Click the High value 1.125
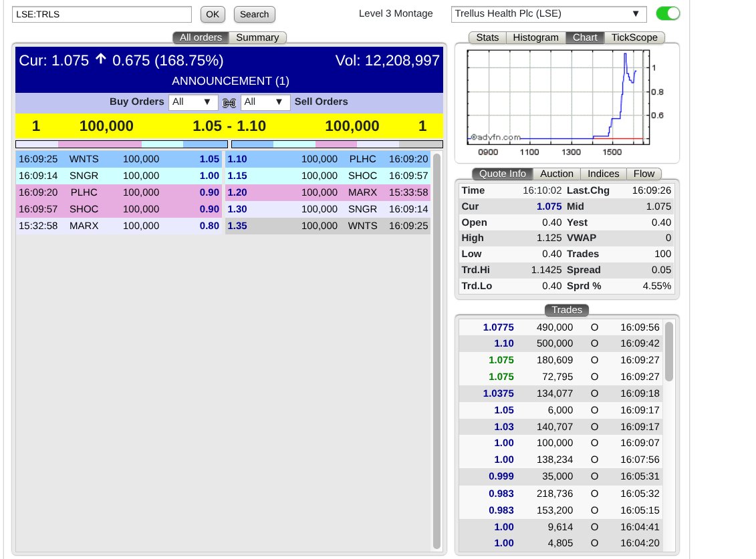Screen dimensions: 756x559 click(549, 238)
